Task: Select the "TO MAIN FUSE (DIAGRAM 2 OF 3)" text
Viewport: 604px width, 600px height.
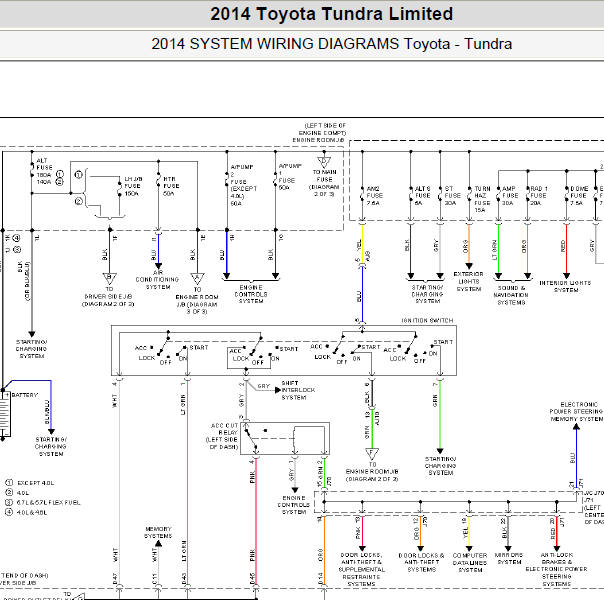Action: (324, 183)
